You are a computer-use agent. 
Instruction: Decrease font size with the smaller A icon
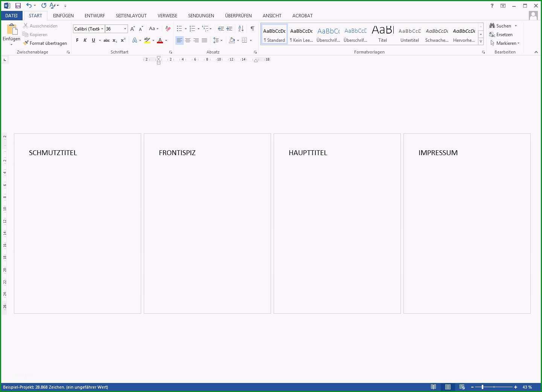point(141,29)
